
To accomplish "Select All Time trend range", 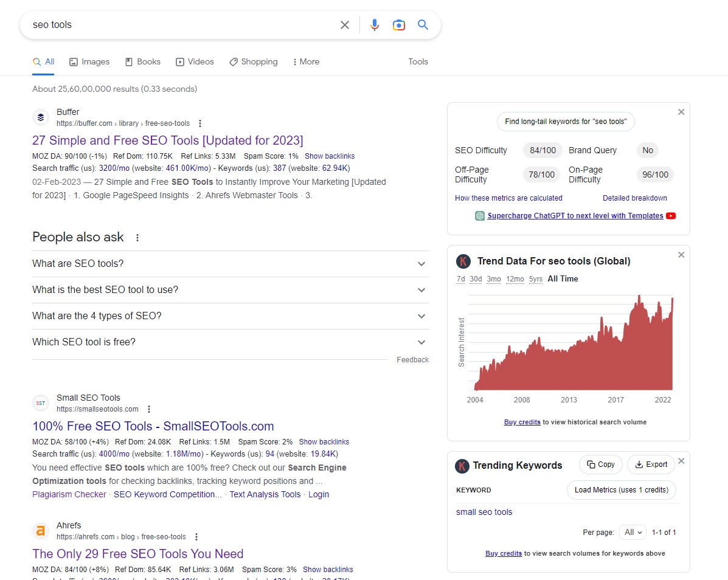I will click(563, 279).
